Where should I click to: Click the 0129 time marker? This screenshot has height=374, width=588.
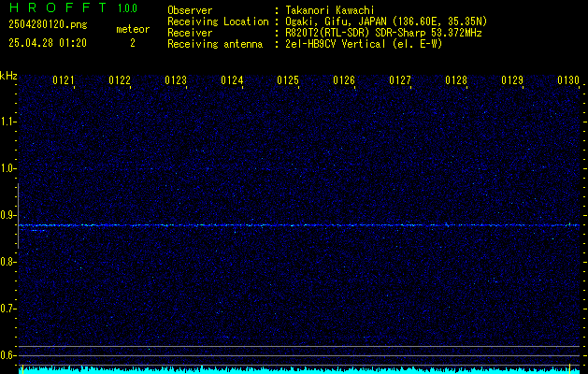tap(512, 79)
